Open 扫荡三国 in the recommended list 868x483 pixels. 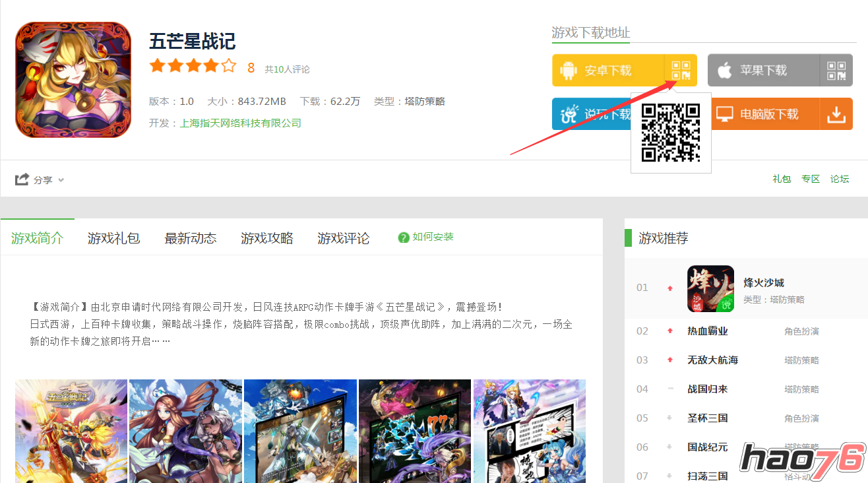coord(708,476)
